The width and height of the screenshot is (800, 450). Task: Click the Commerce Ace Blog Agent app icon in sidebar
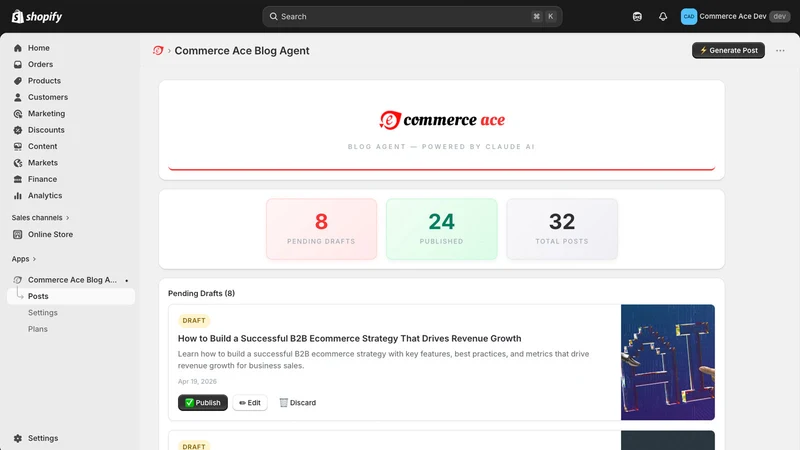tap(18, 280)
